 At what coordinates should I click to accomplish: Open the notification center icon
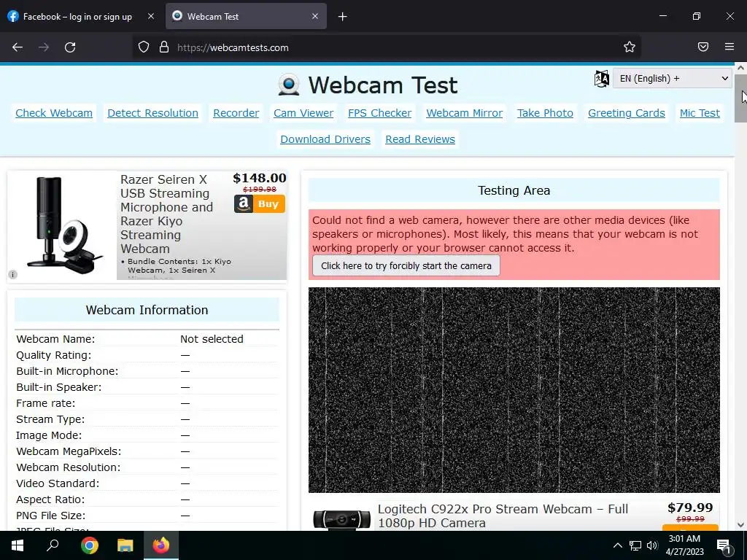[x=723, y=546]
